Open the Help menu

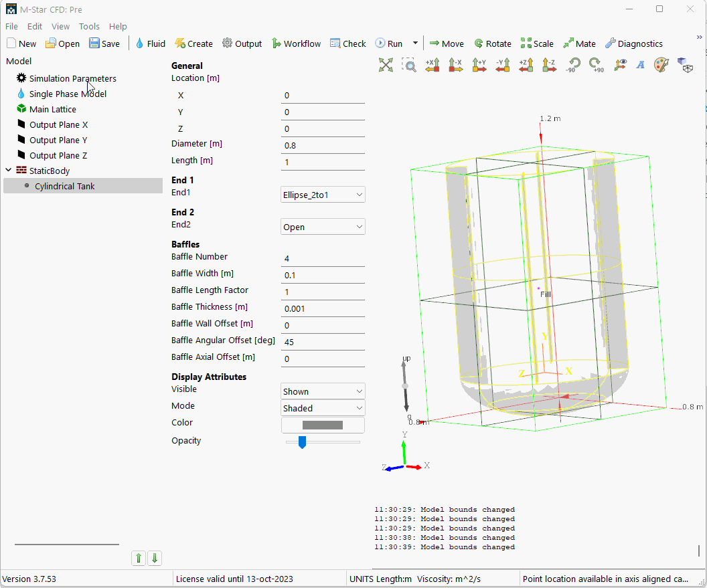118,27
